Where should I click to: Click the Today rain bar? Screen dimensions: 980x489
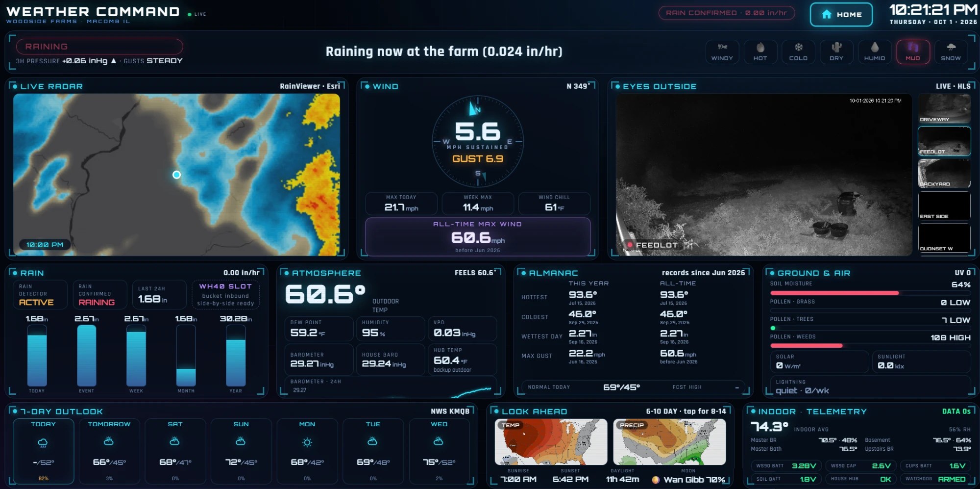[37, 356]
